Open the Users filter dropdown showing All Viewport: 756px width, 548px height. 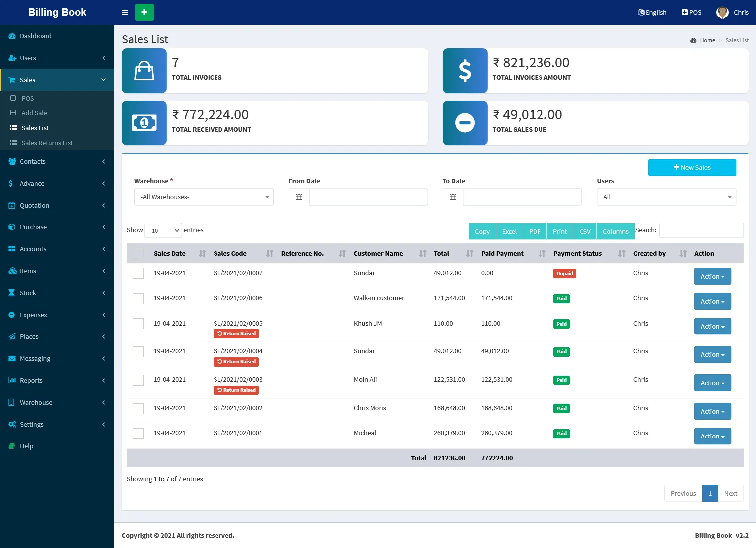666,197
